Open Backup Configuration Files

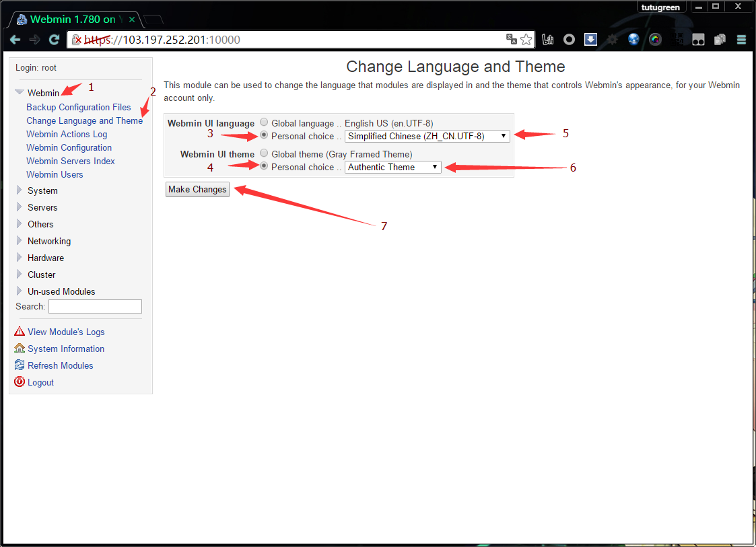(x=79, y=107)
